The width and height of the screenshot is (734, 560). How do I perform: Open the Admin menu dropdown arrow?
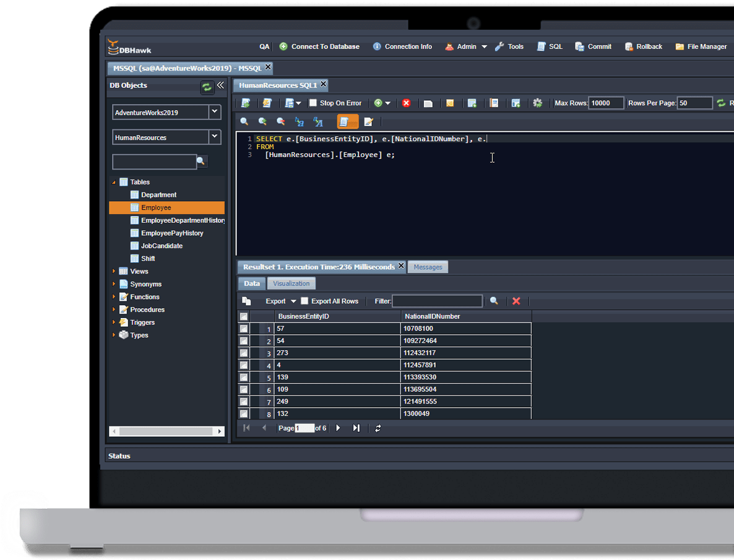coord(485,47)
